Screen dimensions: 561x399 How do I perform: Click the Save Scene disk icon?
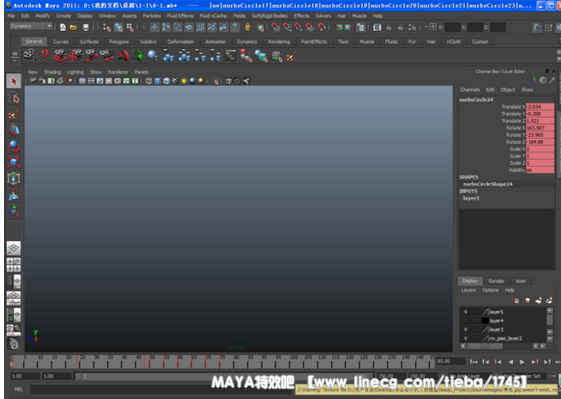pos(86,27)
